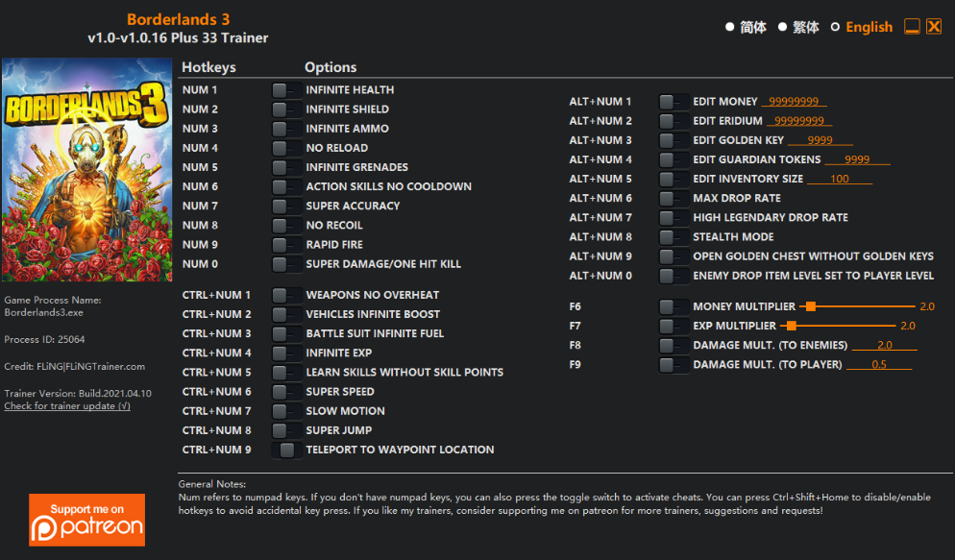
Task: Click the Money Multiplier slider handle
Action: (811, 306)
